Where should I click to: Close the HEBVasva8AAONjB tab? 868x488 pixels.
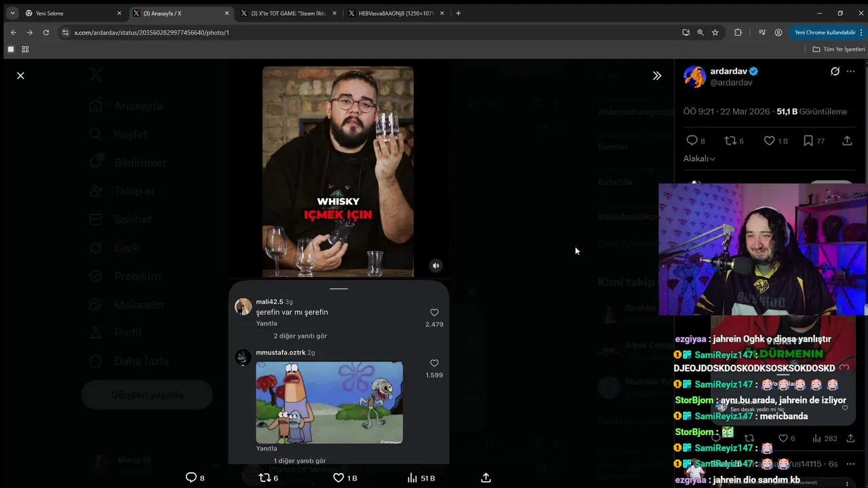click(x=442, y=13)
